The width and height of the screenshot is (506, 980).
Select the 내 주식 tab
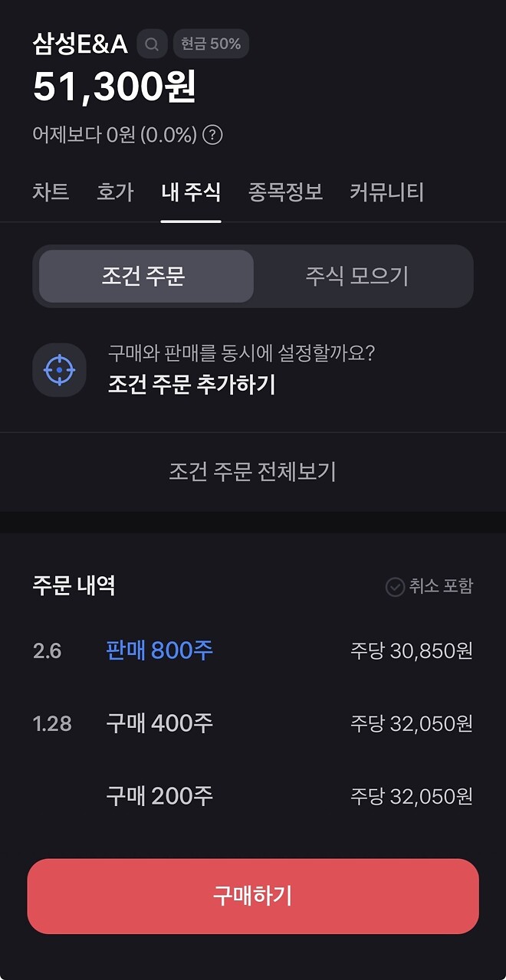pyautogui.click(x=191, y=193)
